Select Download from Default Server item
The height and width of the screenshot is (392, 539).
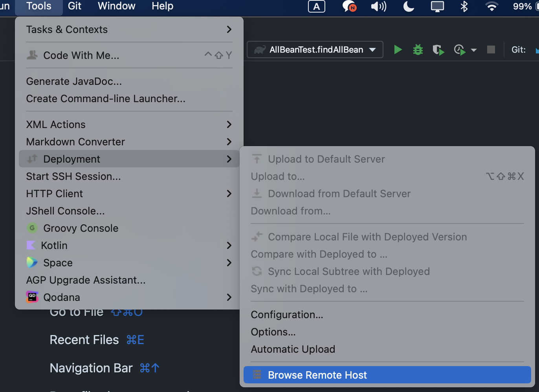click(x=387, y=194)
